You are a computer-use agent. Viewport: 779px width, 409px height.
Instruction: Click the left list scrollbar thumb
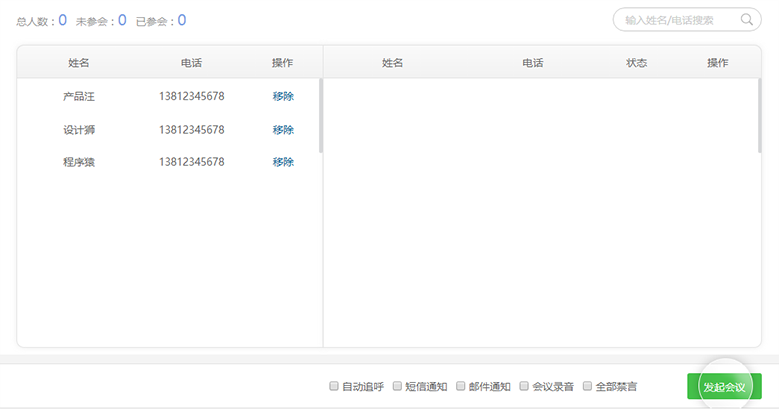coord(321,115)
